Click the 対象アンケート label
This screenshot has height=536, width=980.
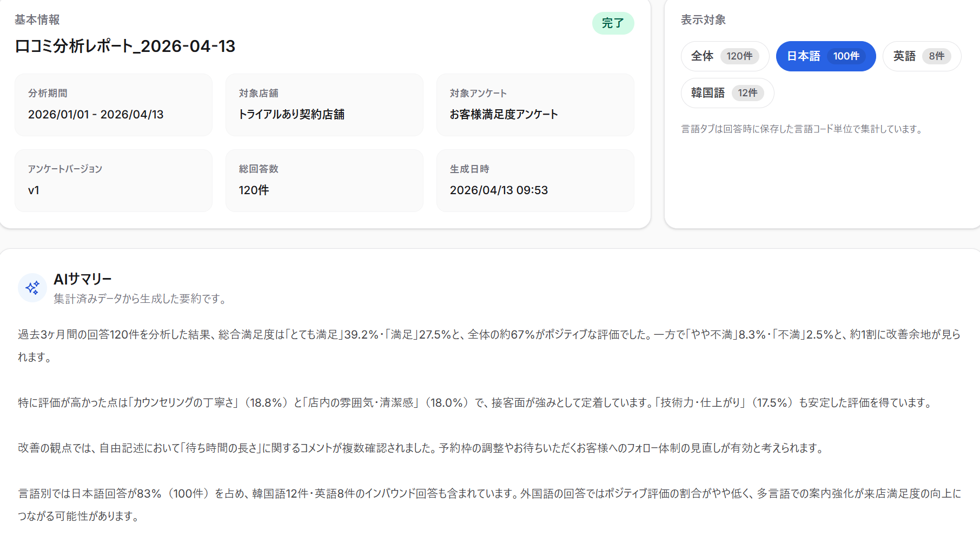[x=478, y=93]
